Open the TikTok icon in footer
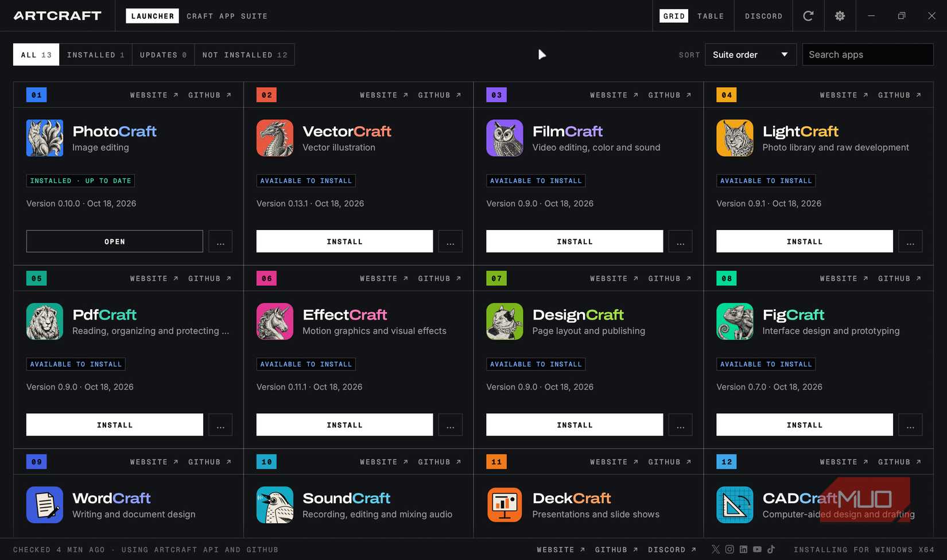This screenshot has width=947, height=560. click(x=771, y=549)
